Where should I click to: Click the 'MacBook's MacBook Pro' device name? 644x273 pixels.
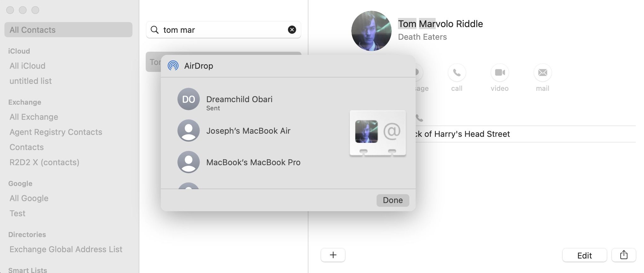pyautogui.click(x=253, y=162)
